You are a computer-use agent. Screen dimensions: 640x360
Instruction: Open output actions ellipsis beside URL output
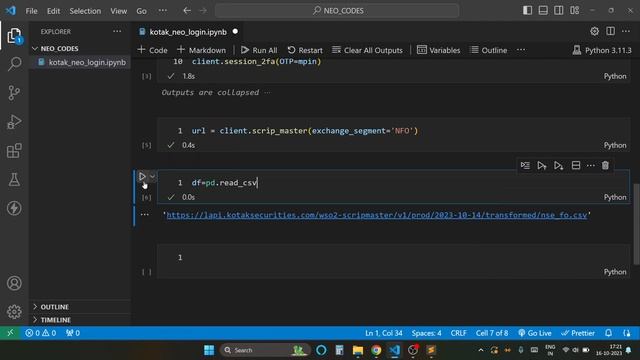coord(144,214)
